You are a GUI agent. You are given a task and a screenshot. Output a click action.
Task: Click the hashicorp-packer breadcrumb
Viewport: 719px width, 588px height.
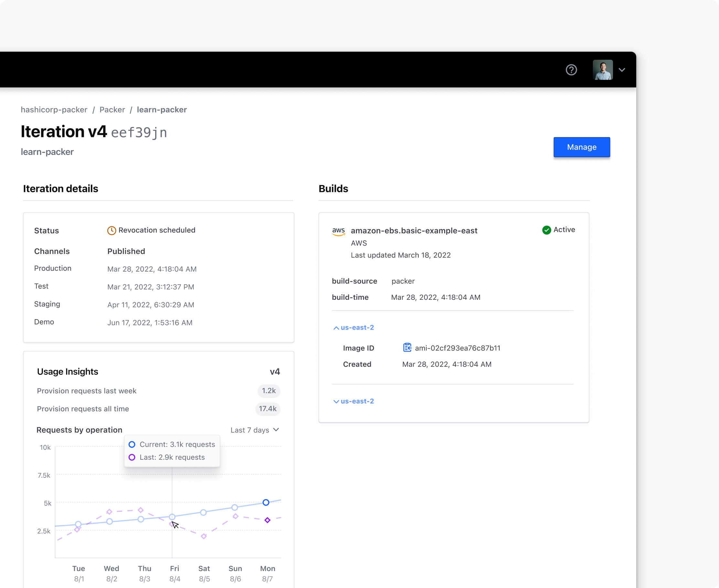pos(54,110)
